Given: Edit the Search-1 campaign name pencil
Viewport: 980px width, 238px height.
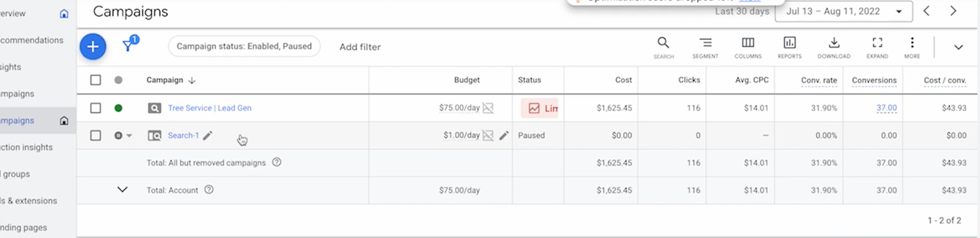Looking at the screenshot, I should 208,136.
